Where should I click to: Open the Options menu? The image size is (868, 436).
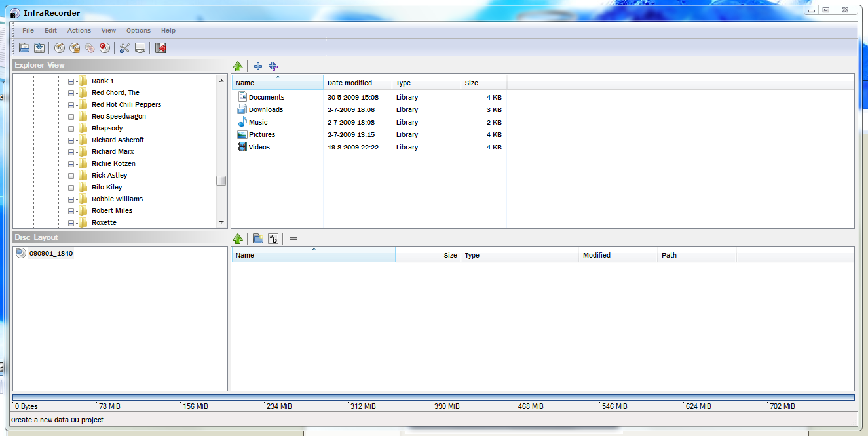pos(138,30)
